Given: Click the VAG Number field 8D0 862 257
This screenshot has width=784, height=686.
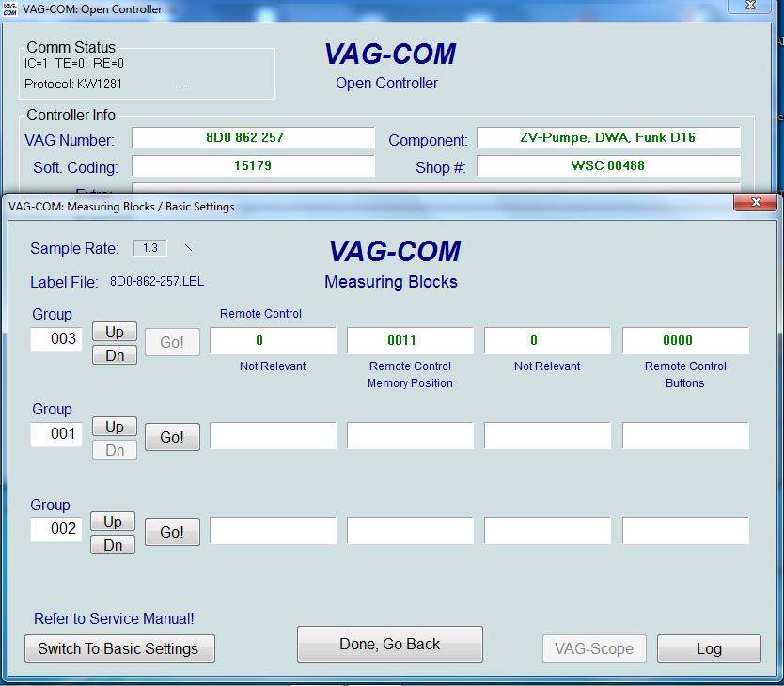Looking at the screenshot, I should [x=253, y=137].
